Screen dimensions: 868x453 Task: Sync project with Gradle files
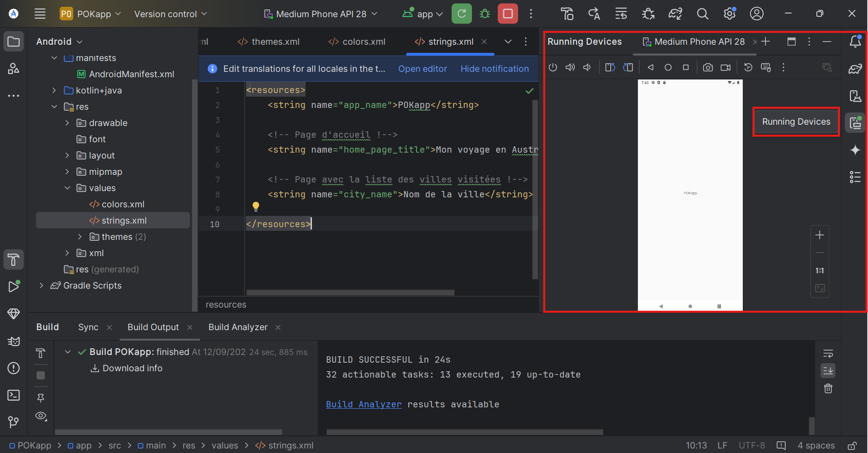[x=675, y=14]
